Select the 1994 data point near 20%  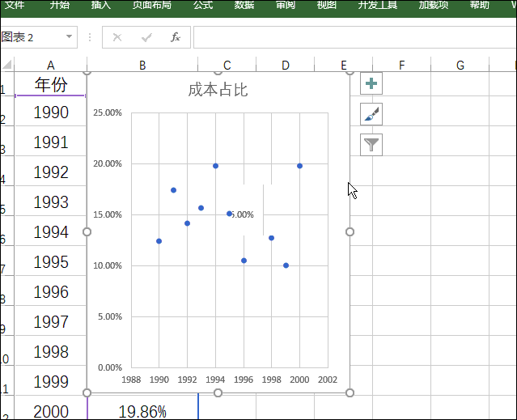216,166
